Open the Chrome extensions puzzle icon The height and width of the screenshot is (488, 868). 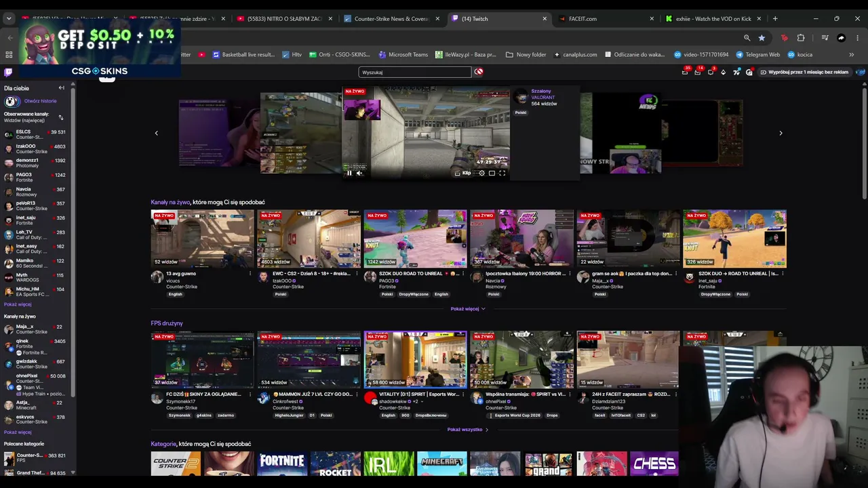pos(801,38)
